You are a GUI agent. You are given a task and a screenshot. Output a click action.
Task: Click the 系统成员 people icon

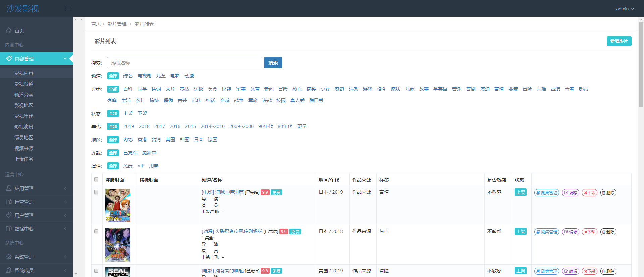(9, 270)
